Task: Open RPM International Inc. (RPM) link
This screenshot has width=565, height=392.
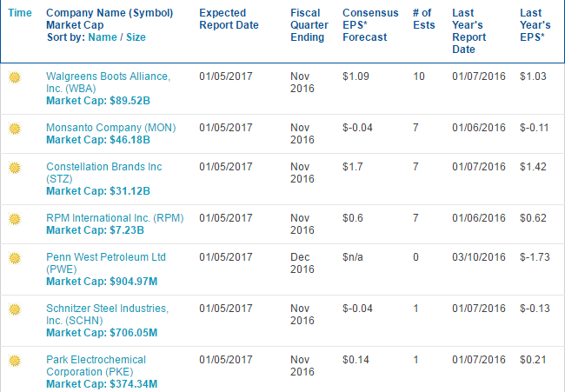Action: pos(115,218)
